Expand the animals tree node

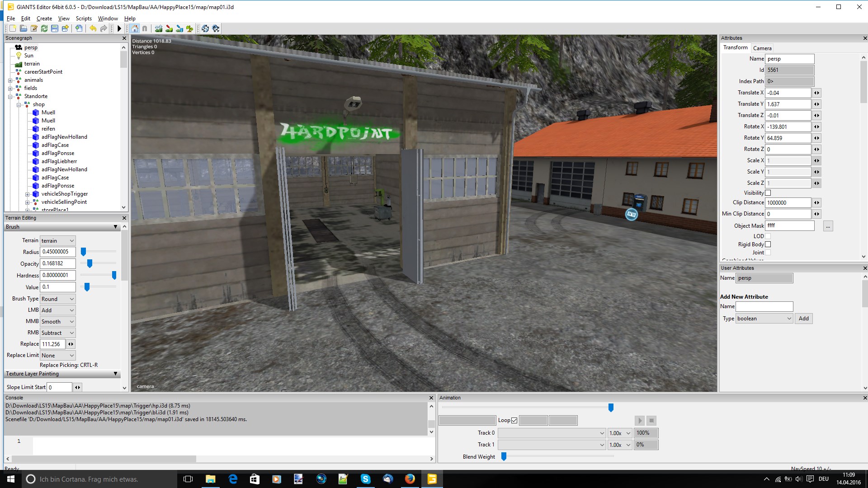[x=10, y=80]
